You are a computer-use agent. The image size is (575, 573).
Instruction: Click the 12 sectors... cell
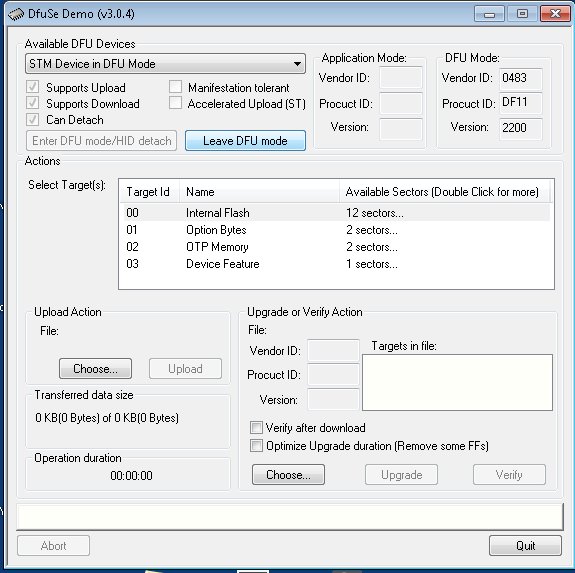coord(375,213)
